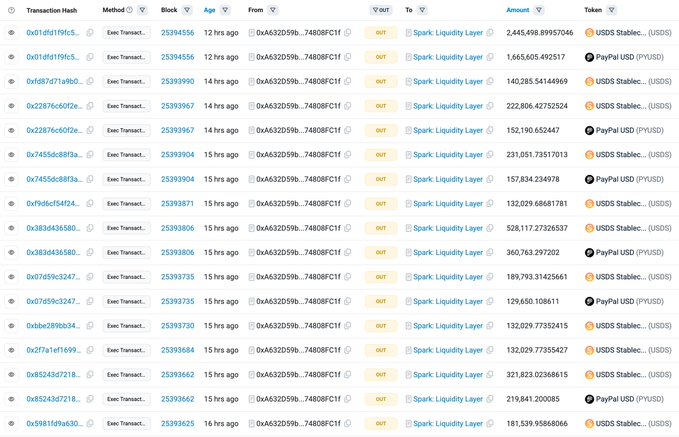Copy Spark address in 181,539.95868066 row

click(x=490, y=424)
